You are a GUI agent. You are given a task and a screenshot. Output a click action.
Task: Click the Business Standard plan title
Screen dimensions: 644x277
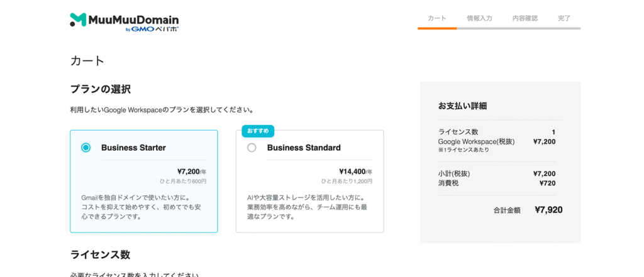pyautogui.click(x=304, y=148)
